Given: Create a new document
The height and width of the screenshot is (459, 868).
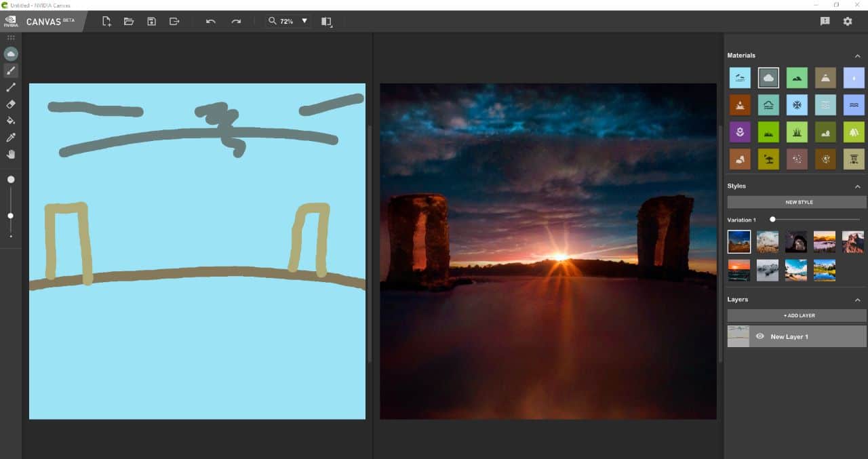Looking at the screenshot, I should pos(106,21).
